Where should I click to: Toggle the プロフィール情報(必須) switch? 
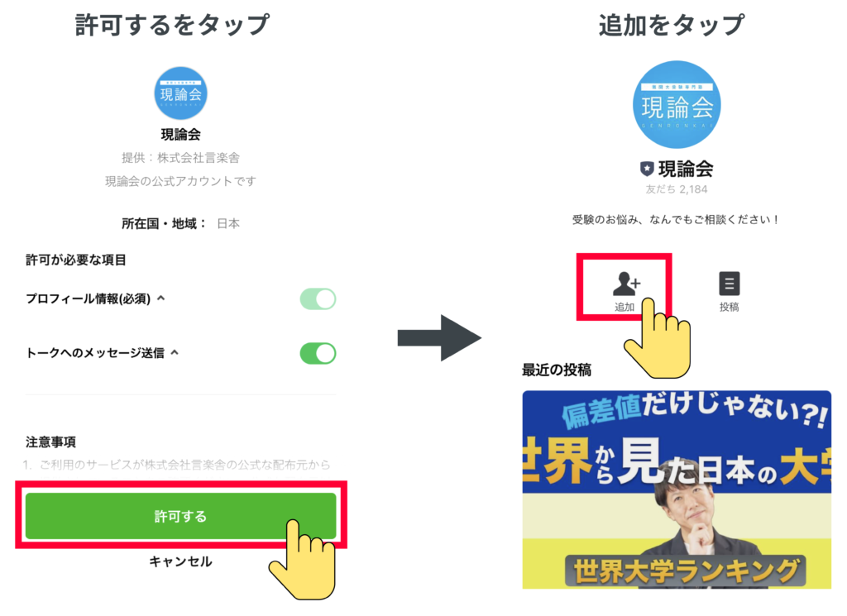[318, 298]
